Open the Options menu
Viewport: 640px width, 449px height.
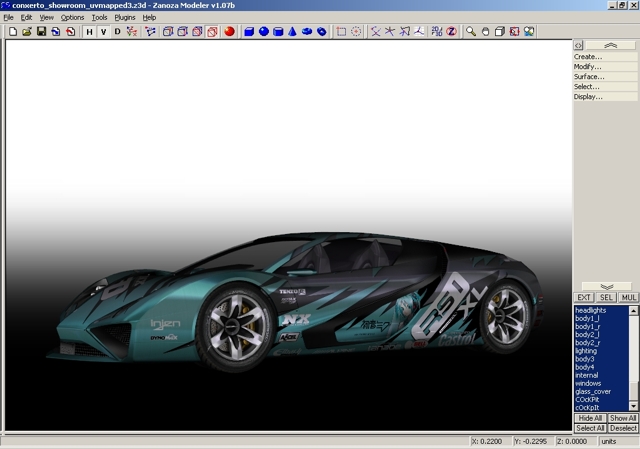72,18
